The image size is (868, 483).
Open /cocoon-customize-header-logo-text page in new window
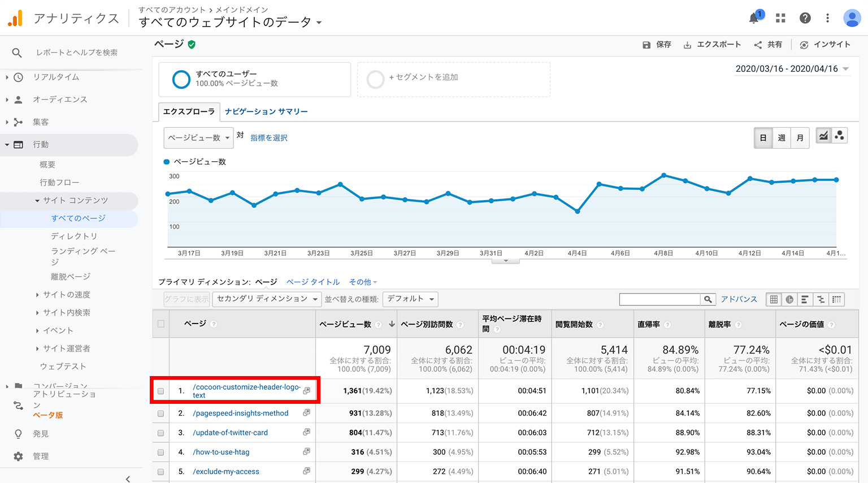point(306,391)
